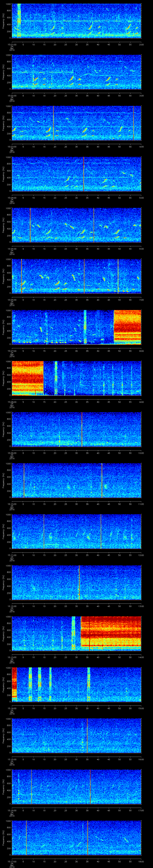Open the spectrogram panel starting at 15:16:00
This screenshot has width=153, height=868.
coord(77,786)
